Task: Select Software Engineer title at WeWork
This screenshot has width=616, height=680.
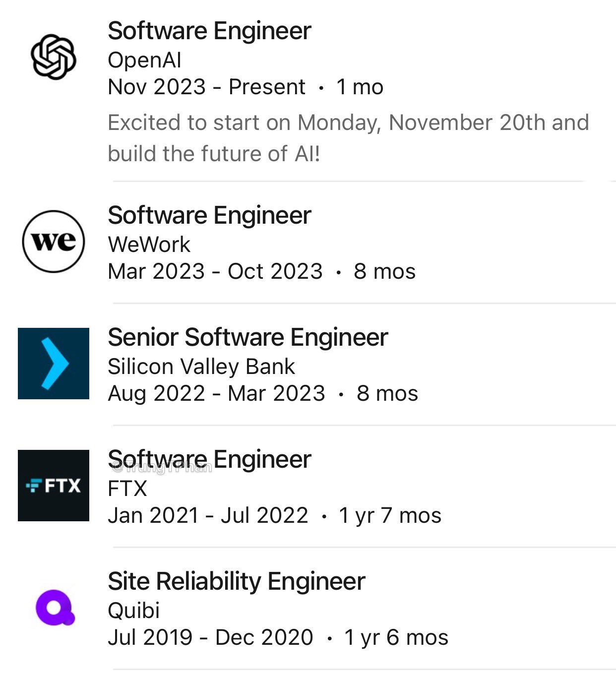Action: (x=209, y=215)
